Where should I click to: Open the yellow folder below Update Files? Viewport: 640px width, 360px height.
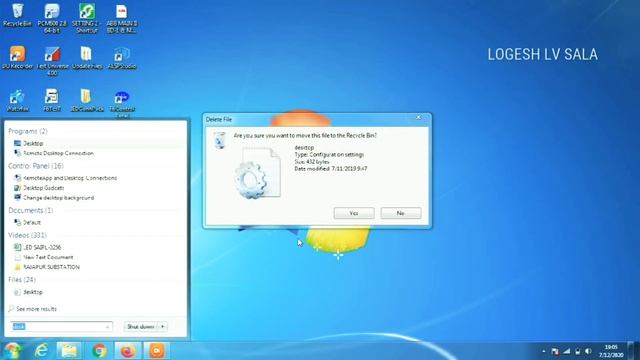(87, 100)
